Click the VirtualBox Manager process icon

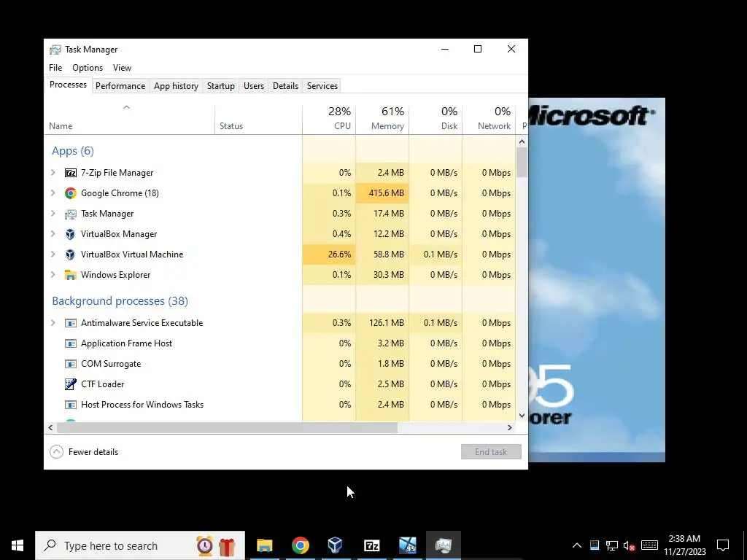click(71, 234)
